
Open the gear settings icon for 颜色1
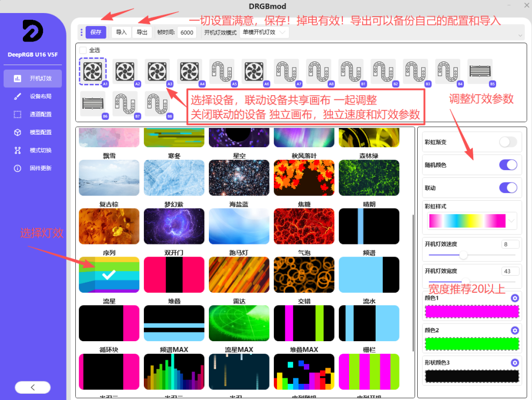click(x=514, y=298)
